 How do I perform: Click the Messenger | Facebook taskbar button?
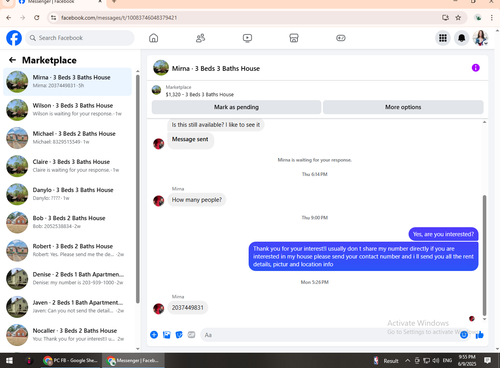click(x=133, y=360)
